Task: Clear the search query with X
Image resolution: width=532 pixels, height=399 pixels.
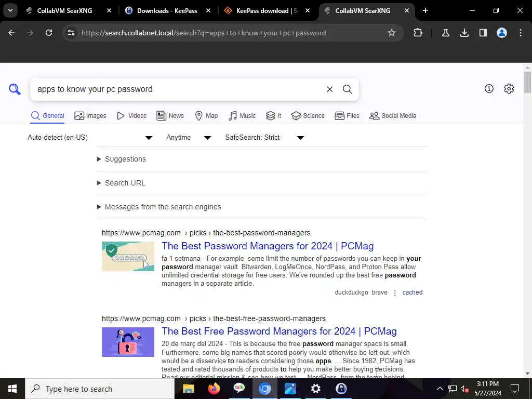Action: (329, 89)
